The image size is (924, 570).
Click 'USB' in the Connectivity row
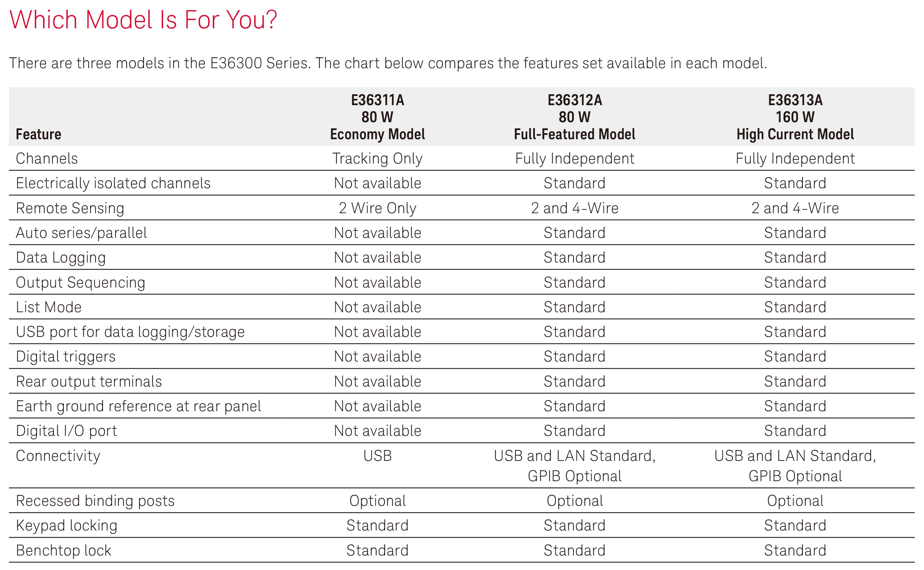[378, 456]
